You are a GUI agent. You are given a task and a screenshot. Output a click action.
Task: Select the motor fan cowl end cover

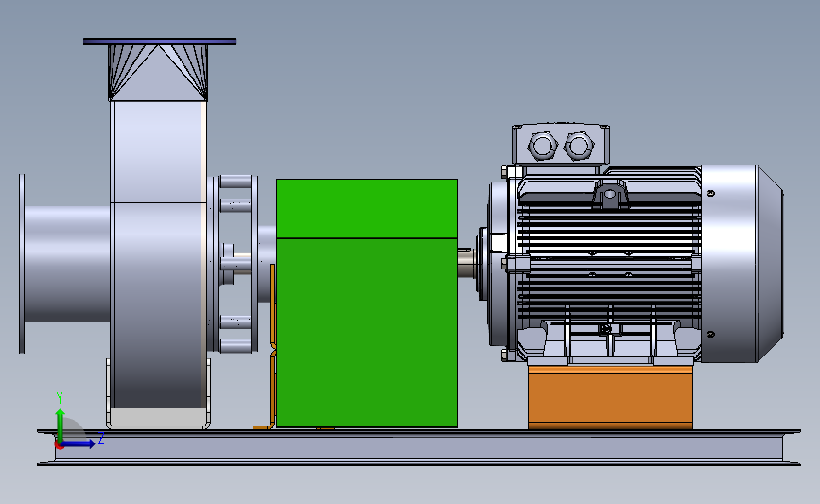coord(741,264)
